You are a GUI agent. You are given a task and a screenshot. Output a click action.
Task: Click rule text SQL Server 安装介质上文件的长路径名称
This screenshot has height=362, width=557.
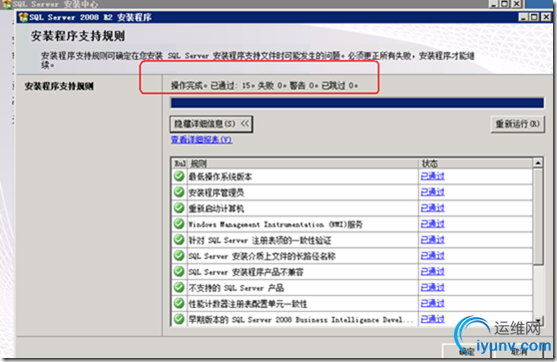pos(262,256)
